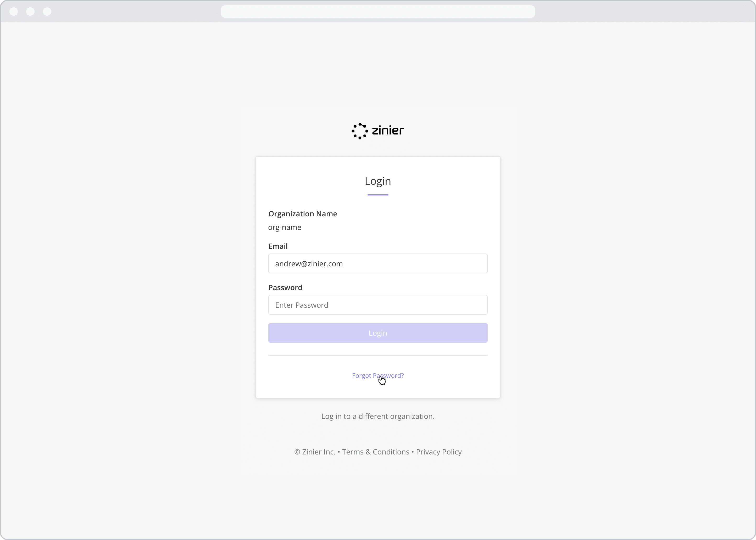
Task: Open the Forgot Password link
Action: pyautogui.click(x=378, y=375)
